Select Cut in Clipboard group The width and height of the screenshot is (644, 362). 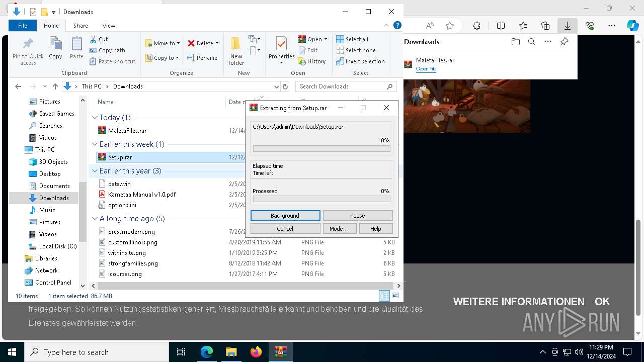click(x=99, y=39)
